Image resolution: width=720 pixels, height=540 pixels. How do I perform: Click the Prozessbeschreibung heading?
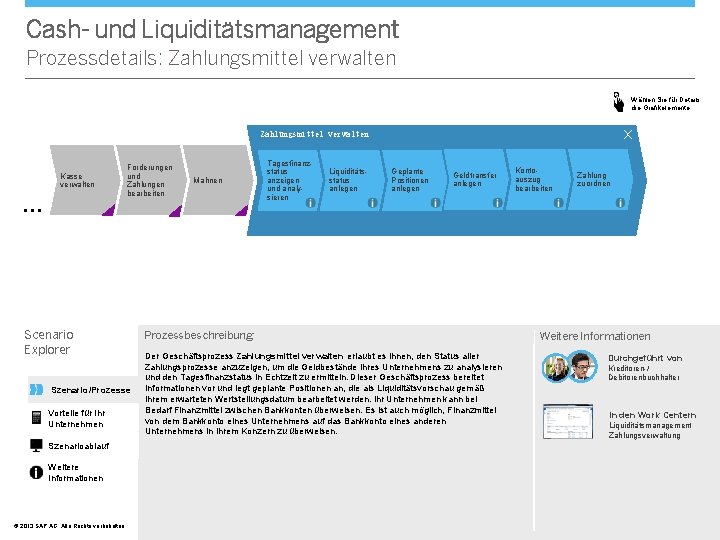click(x=199, y=335)
